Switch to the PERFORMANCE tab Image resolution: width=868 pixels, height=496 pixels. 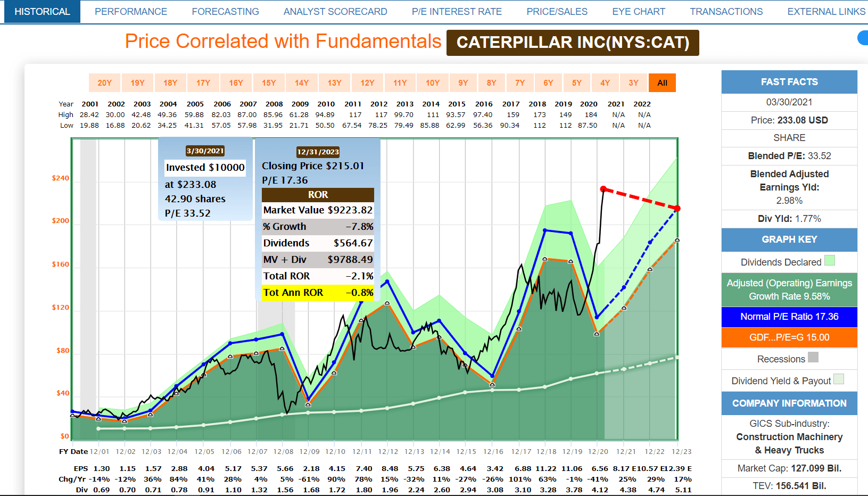[131, 12]
